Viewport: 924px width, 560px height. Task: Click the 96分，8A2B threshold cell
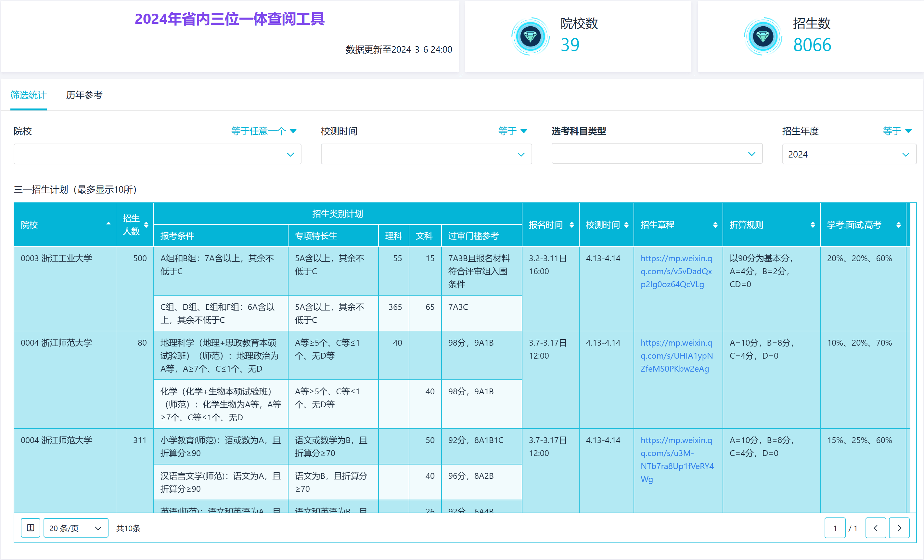click(481, 482)
